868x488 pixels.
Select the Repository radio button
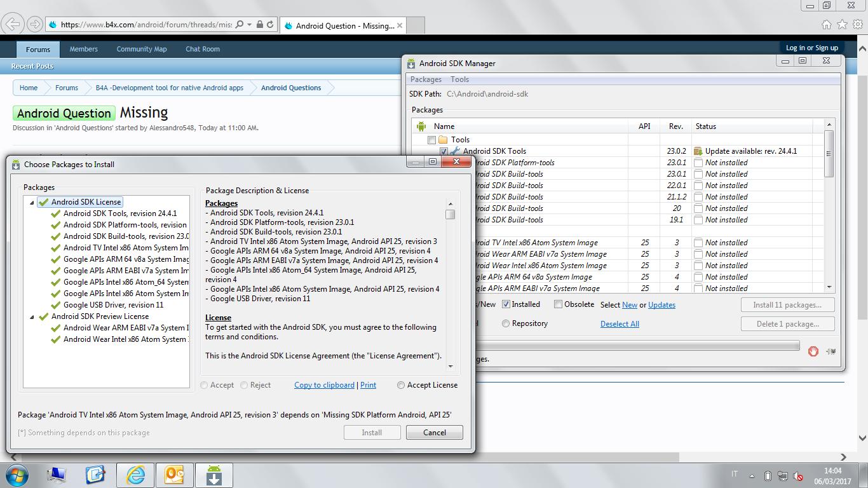click(506, 323)
